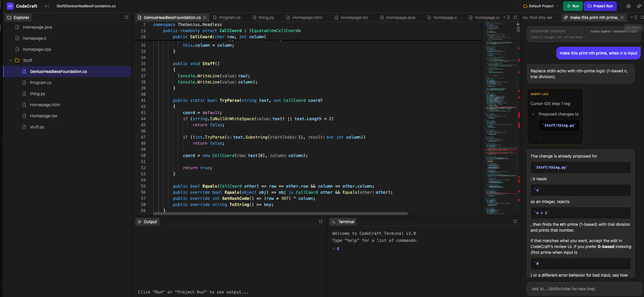Click the `n < 1` code chip
Viewport: 644px width, 297px height.
580,213
